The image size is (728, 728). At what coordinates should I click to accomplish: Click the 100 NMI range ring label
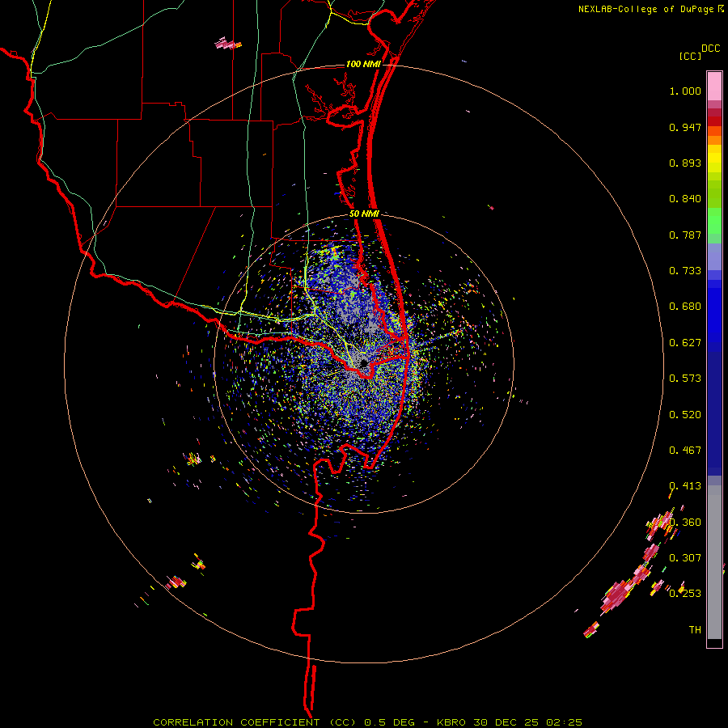click(363, 64)
